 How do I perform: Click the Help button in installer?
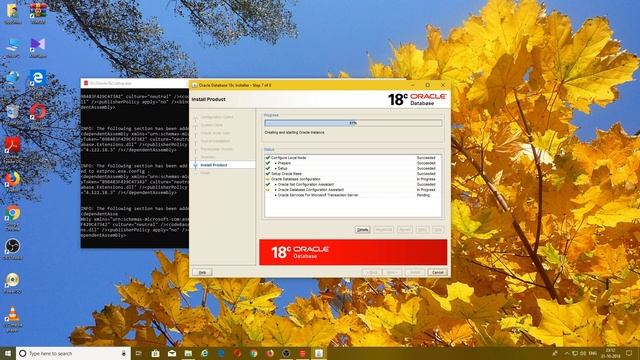(x=202, y=272)
